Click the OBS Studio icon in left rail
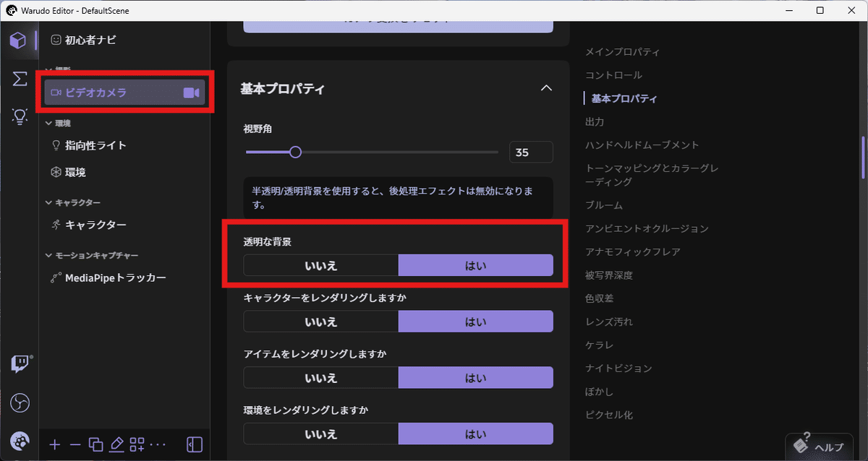 [20, 402]
